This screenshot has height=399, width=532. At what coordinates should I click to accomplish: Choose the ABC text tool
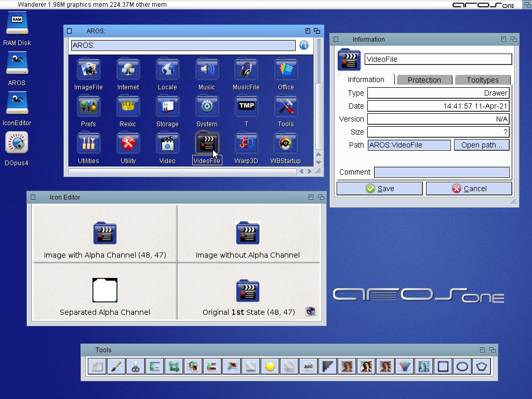tap(309, 367)
